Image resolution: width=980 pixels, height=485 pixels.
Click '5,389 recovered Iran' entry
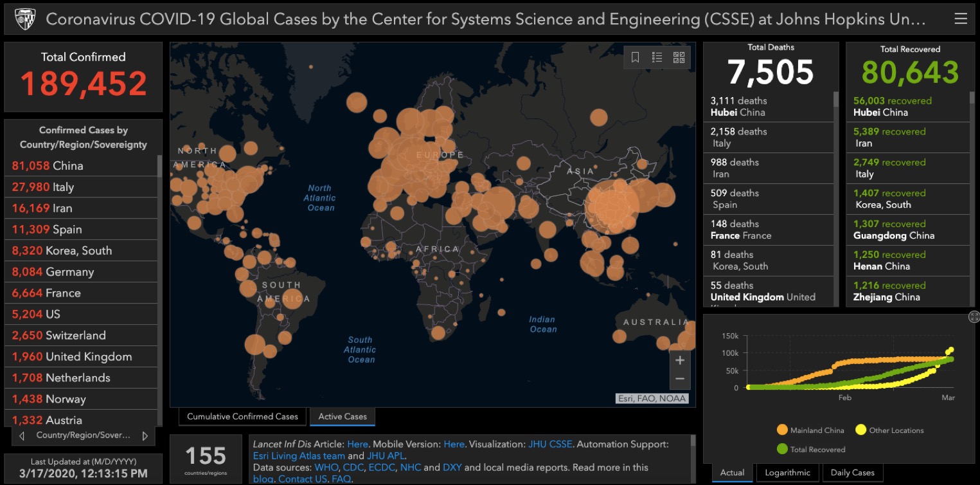point(908,137)
